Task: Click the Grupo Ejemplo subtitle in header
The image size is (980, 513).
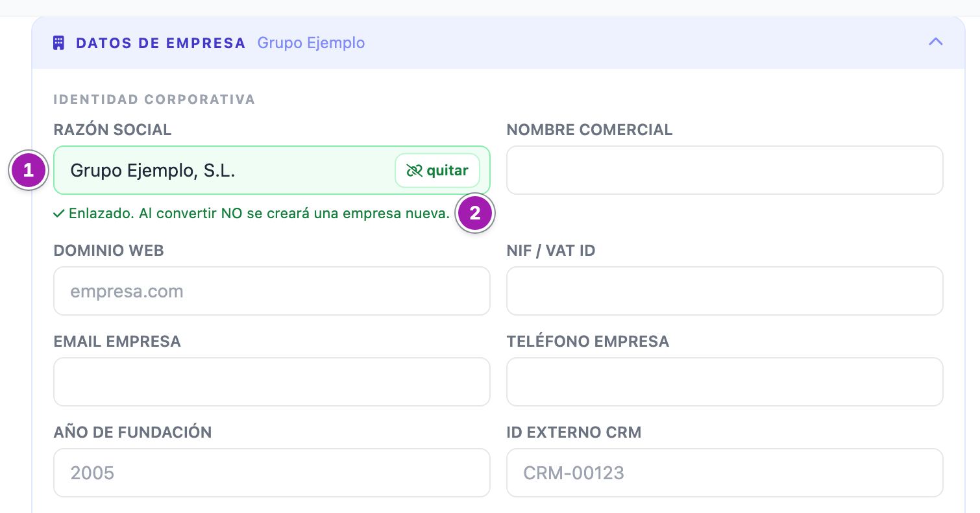Action: click(x=311, y=43)
